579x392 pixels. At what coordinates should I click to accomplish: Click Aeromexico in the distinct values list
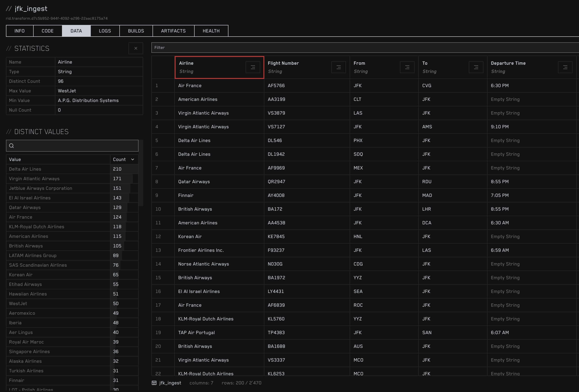[x=72, y=313]
